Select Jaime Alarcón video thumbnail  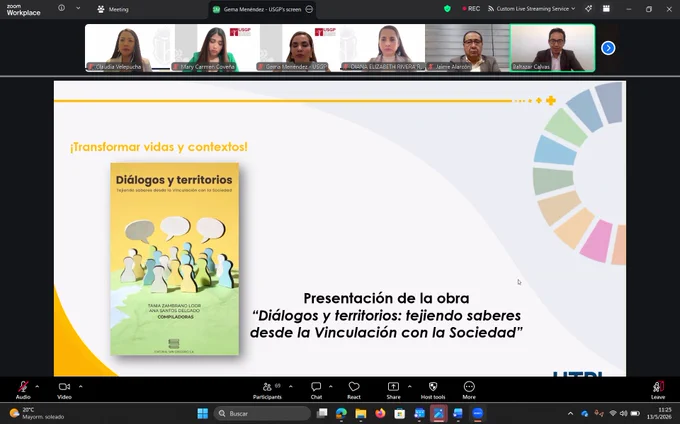(468, 48)
